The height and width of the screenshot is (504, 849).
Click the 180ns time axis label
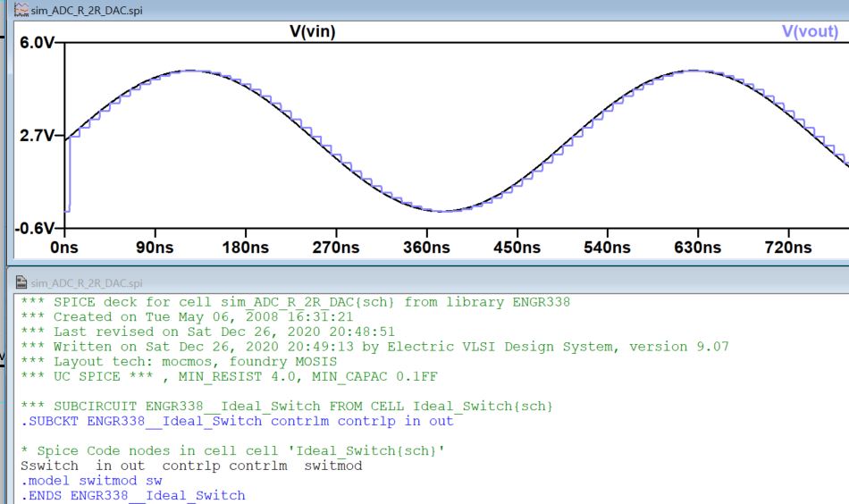click(244, 248)
